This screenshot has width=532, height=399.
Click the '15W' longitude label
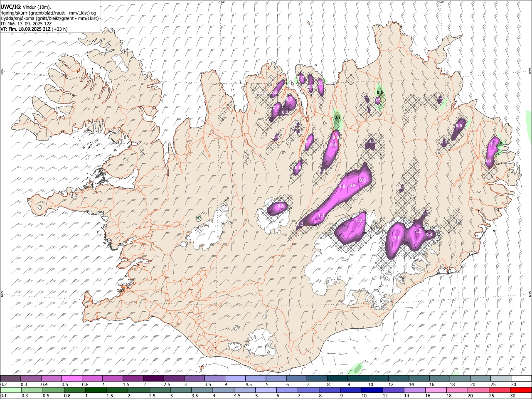(x=440, y=2)
